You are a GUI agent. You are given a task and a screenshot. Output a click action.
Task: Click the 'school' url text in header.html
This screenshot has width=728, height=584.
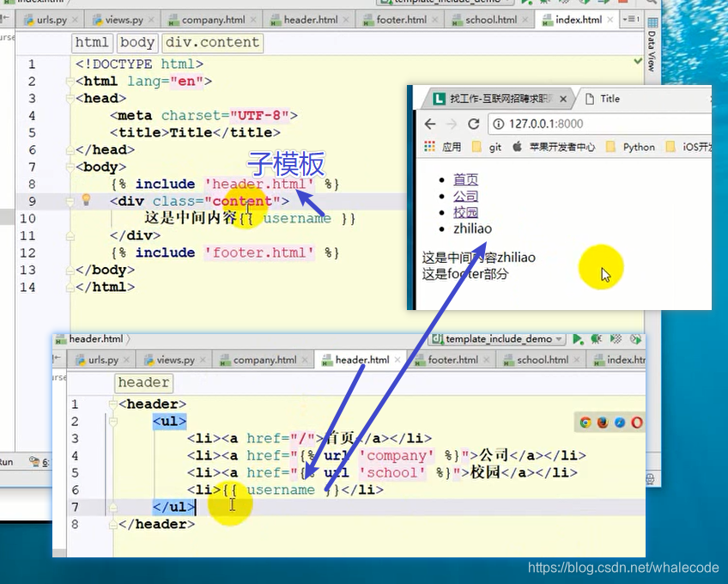click(x=391, y=473)
